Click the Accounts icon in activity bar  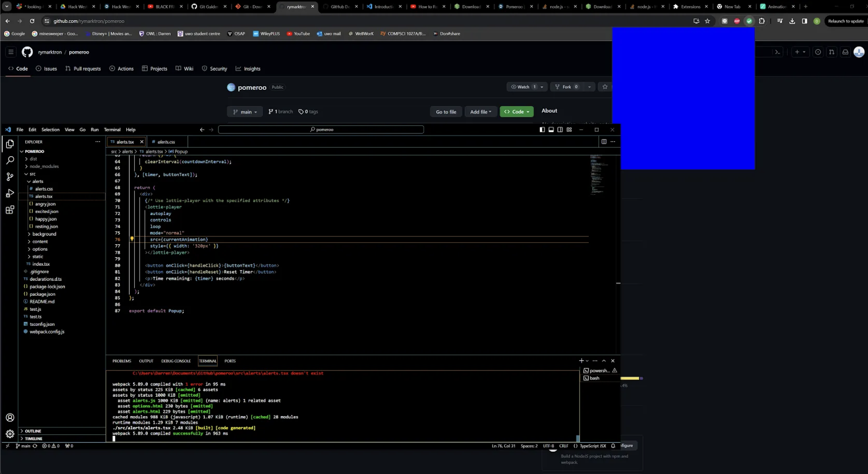point(10,417)
